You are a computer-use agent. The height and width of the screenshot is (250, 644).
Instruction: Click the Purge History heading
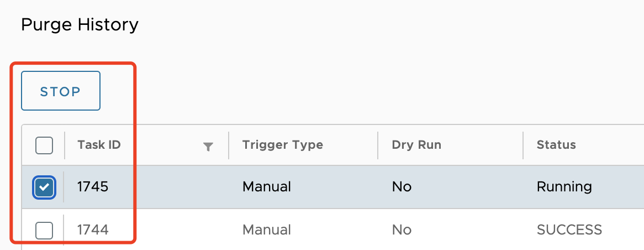(80, 25)
